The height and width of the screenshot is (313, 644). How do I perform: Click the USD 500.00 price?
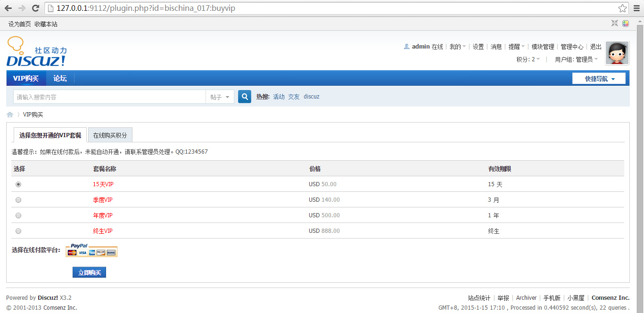[324, 215]
